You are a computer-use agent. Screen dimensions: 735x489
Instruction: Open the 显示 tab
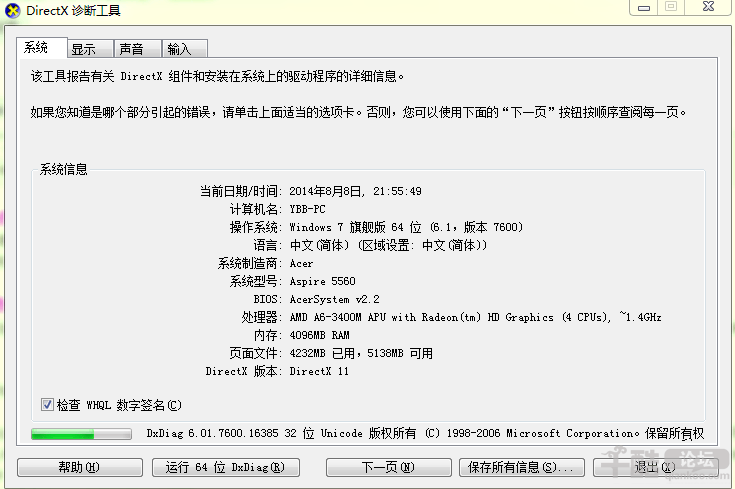90,49
